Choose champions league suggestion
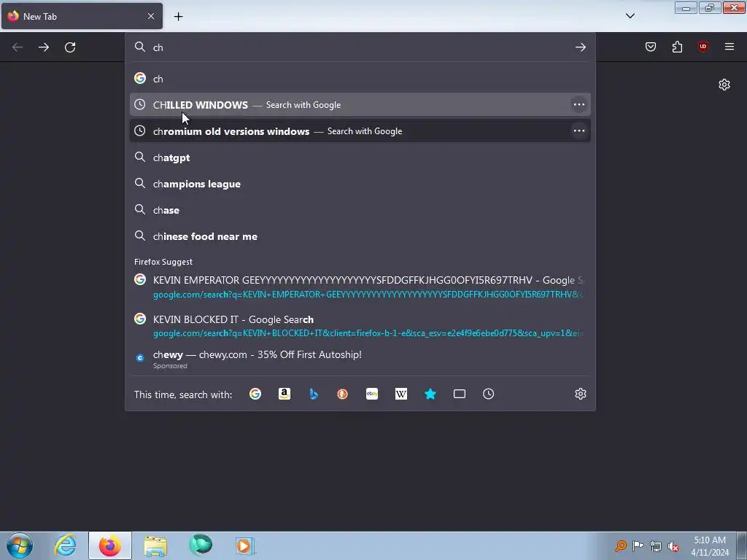Viewport: 747px width, 560px height. click(x=360, y=184)
